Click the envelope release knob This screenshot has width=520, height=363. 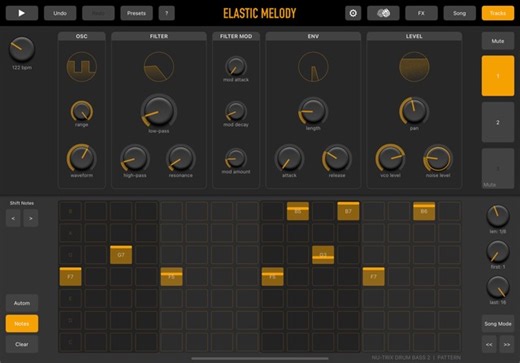(337, 158)
